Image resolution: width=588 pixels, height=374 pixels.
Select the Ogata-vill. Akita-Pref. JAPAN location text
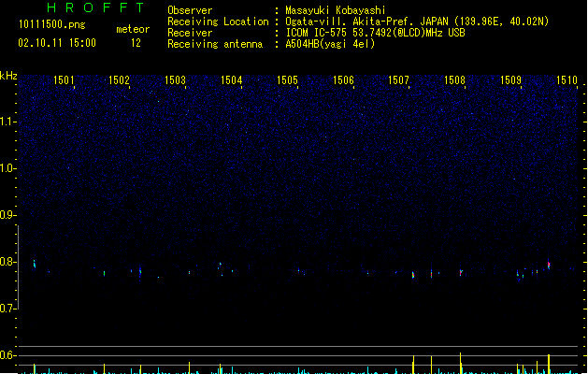pos(417,22)
